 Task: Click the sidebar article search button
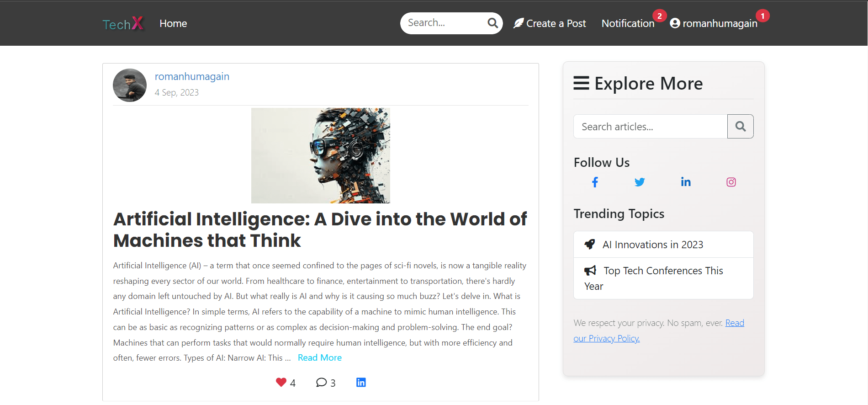pos(741,127)
